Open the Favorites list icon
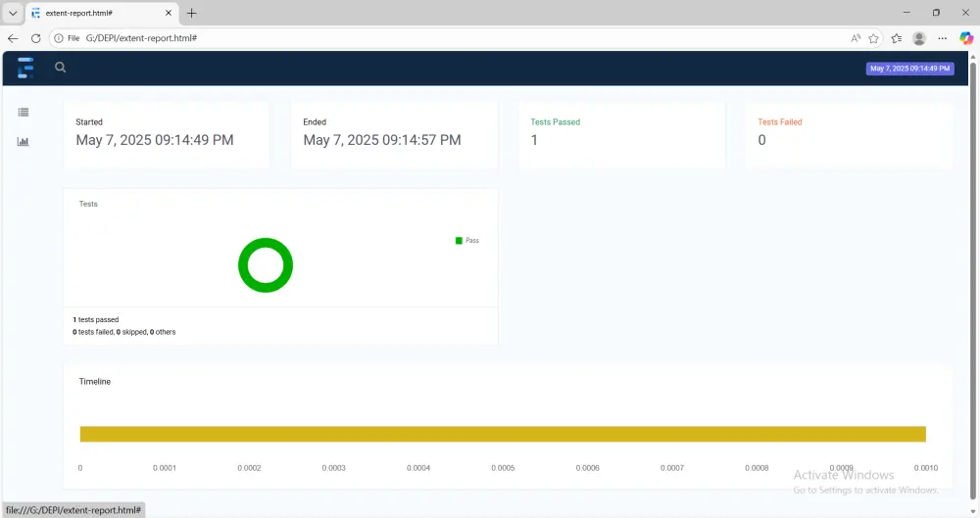This screenshot has width=980, height=518. pos(897,38)
